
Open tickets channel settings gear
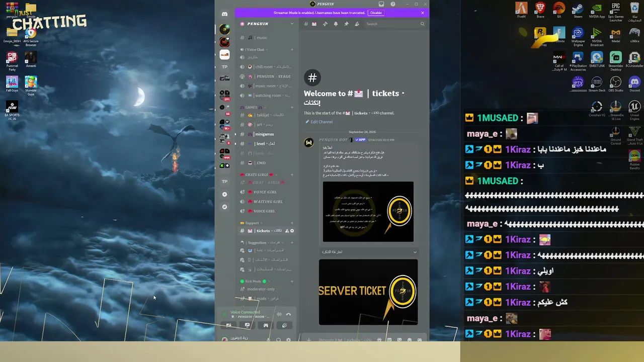(292, 231)
